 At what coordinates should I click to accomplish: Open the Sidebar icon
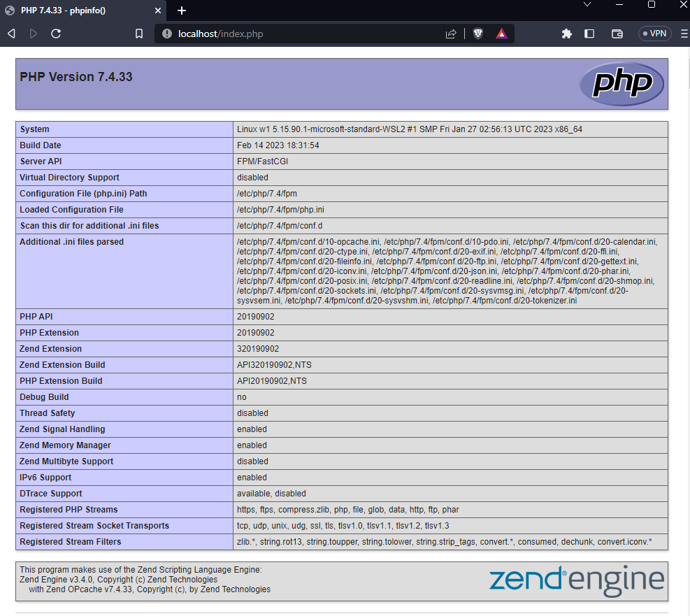tap(589, 33)
